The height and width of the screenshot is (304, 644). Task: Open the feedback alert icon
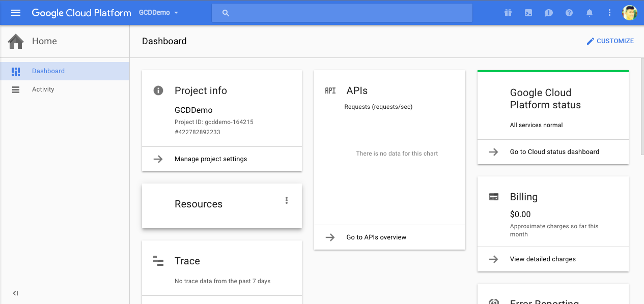548,13
